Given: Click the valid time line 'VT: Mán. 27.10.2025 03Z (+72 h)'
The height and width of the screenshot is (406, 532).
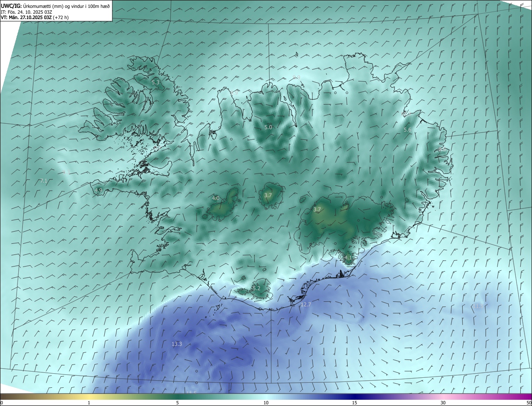Looking at the screenshot, I should (35, 17).
